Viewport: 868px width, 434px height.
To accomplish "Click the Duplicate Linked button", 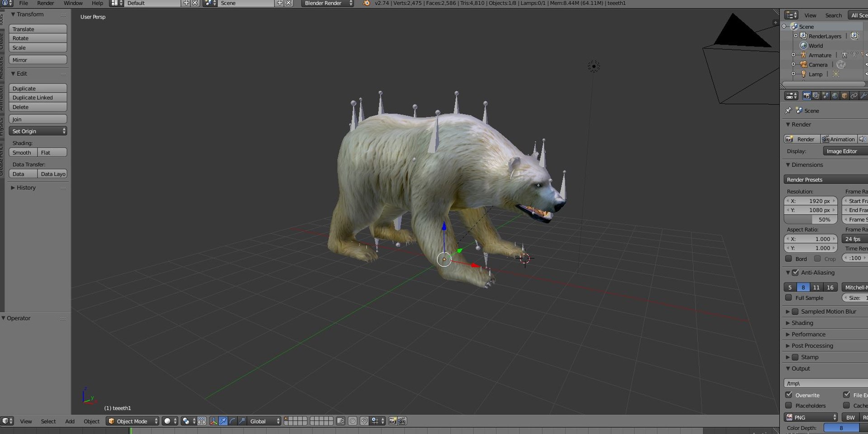I will [38, 98].
